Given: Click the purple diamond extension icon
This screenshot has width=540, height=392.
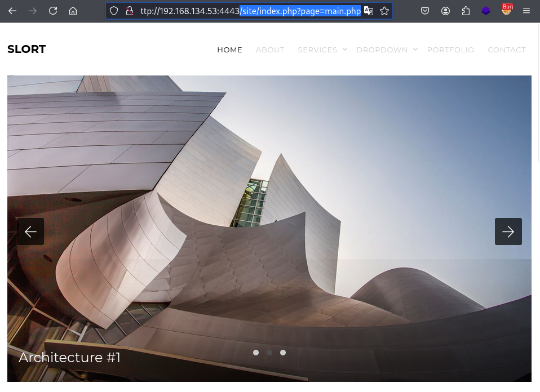Looking at the screenshot, I should 485,11.
